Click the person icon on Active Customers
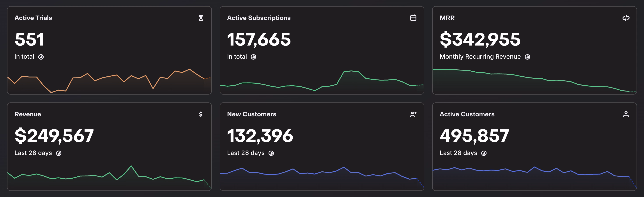The width and height of the screenshot is (644, 197). pos(626,114)
